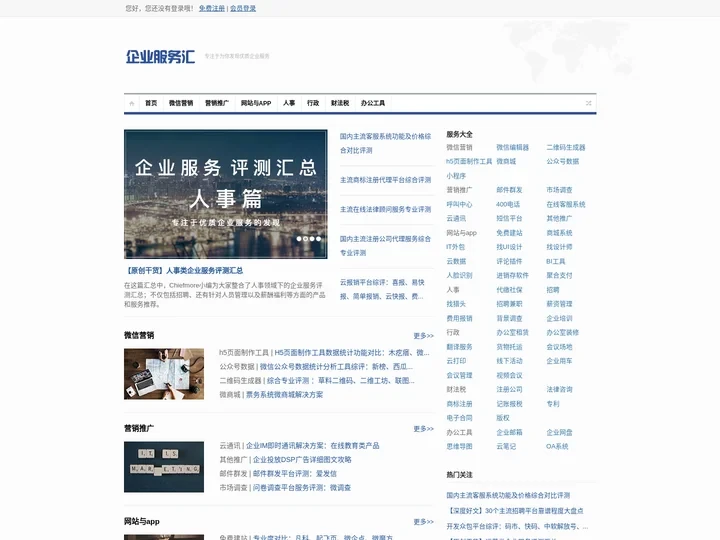The image size is (720, 540).
Task: Open the 首页 menu item
Action: tap(151, 103)
